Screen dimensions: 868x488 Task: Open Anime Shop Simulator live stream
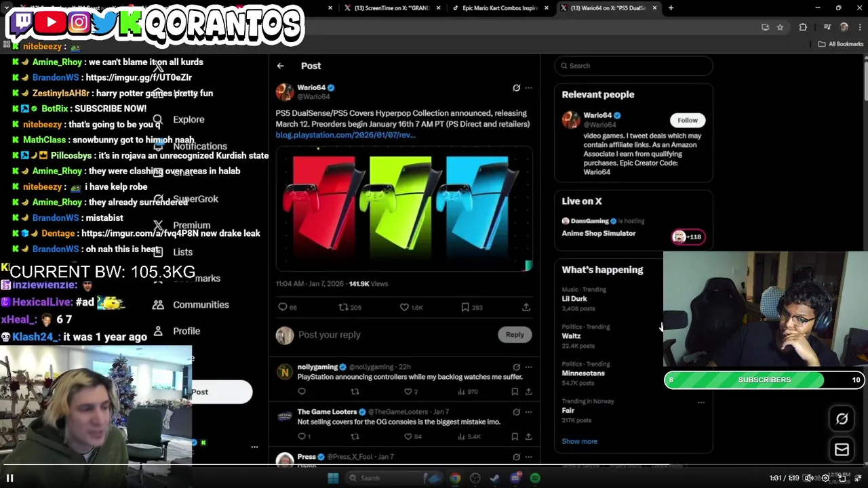coord(598,233)
